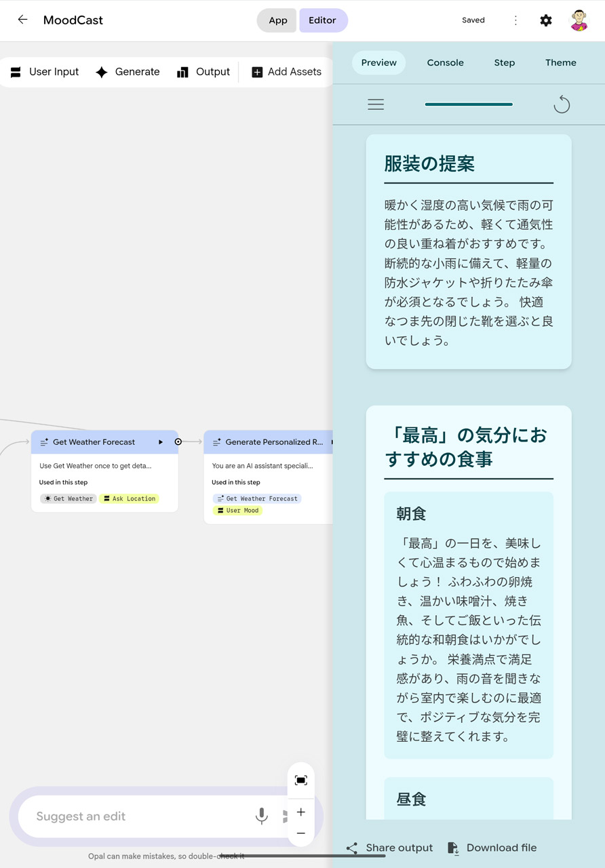The height and width of the screenshot is (868, 605).
Task: Click the preview progress bar
Action: 468,104
